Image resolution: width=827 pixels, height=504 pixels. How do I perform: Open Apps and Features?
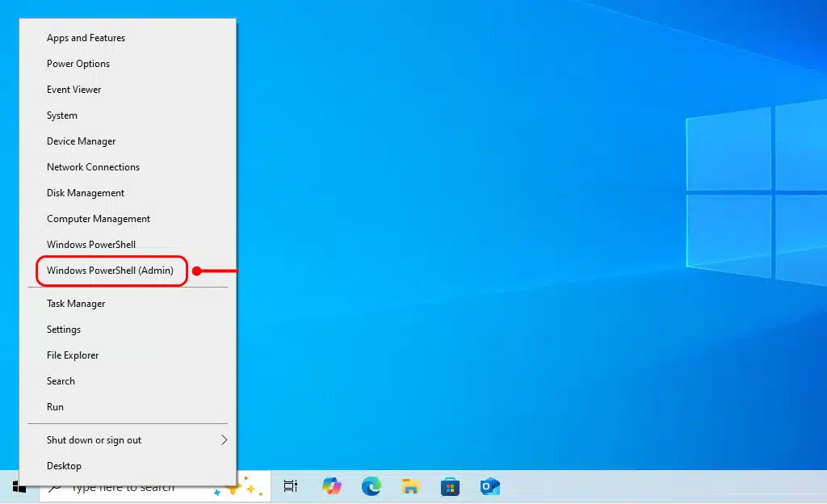(x=86, y=38)
